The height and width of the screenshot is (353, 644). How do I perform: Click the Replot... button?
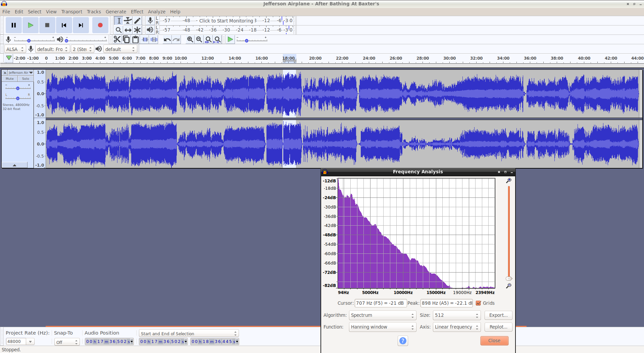click(498, 327)
